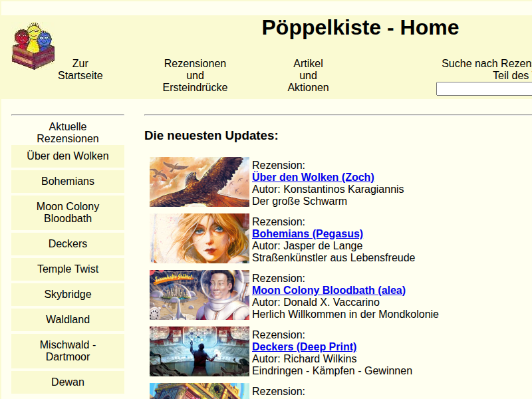
Task: Open Waldland sidebar entry
Action: pos(68,320)
